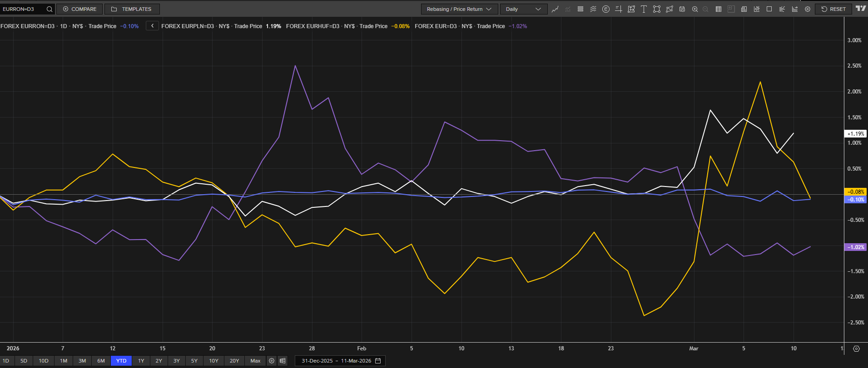
Task: Open the Daily interval dropdown
Action: (523, 9)
